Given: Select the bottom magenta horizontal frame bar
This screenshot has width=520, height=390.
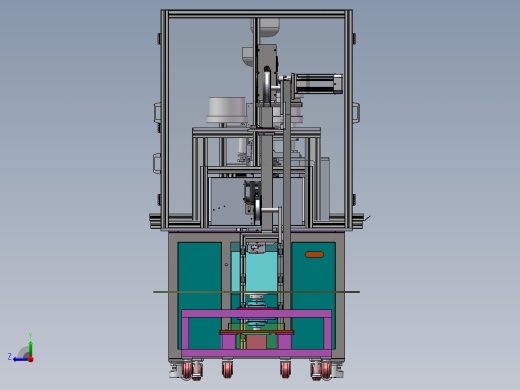Looking at the screenshot, I should (x=256, y=353).
